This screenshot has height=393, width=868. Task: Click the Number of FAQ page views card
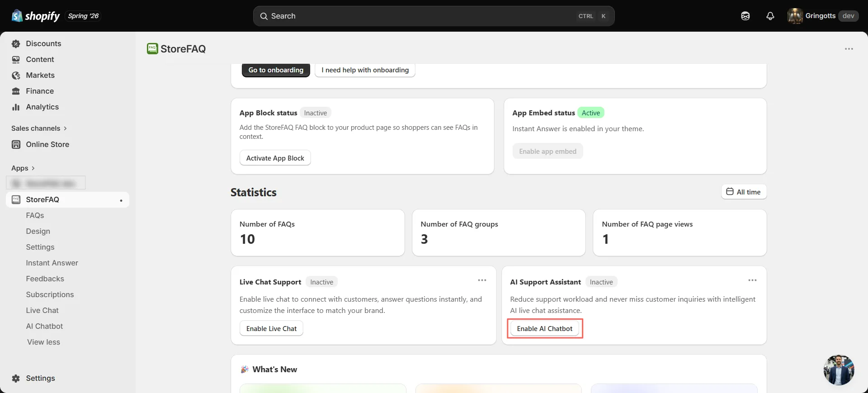pos(679,232)
